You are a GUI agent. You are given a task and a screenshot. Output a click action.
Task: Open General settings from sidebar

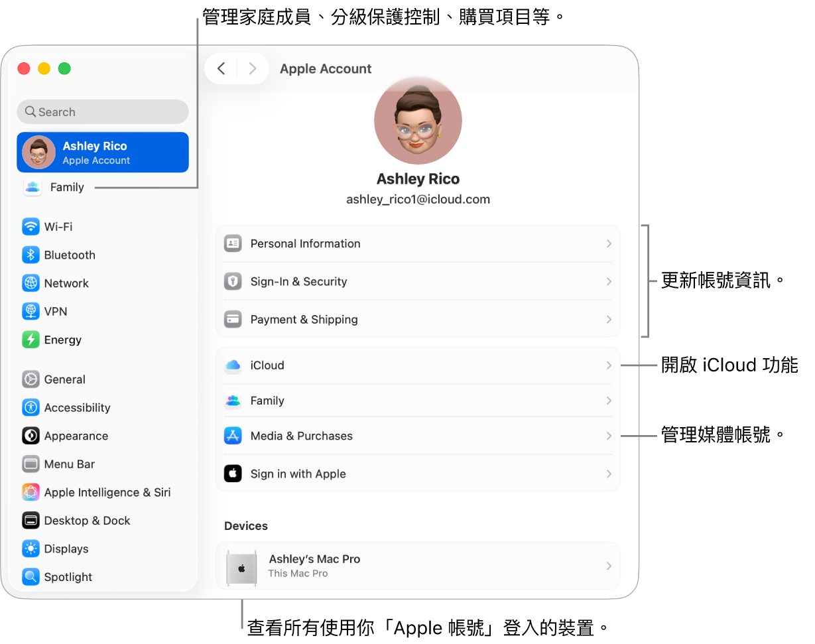click(x=65, y=379)
